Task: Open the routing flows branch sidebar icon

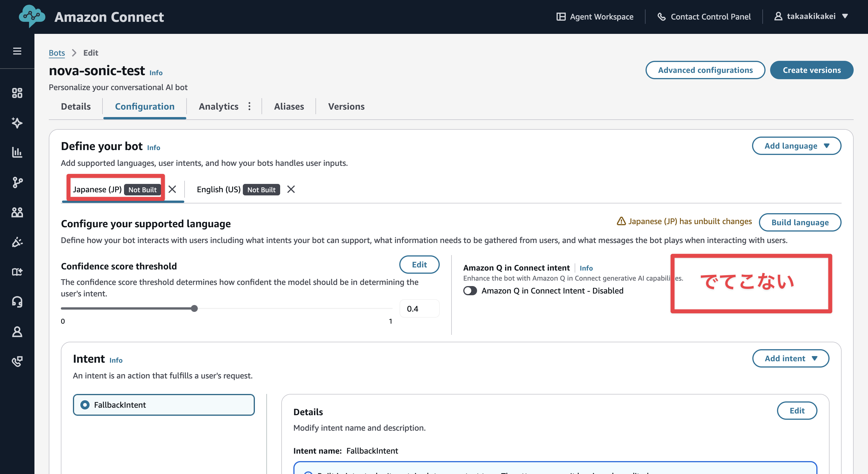Action: click(x=17, y=182)
